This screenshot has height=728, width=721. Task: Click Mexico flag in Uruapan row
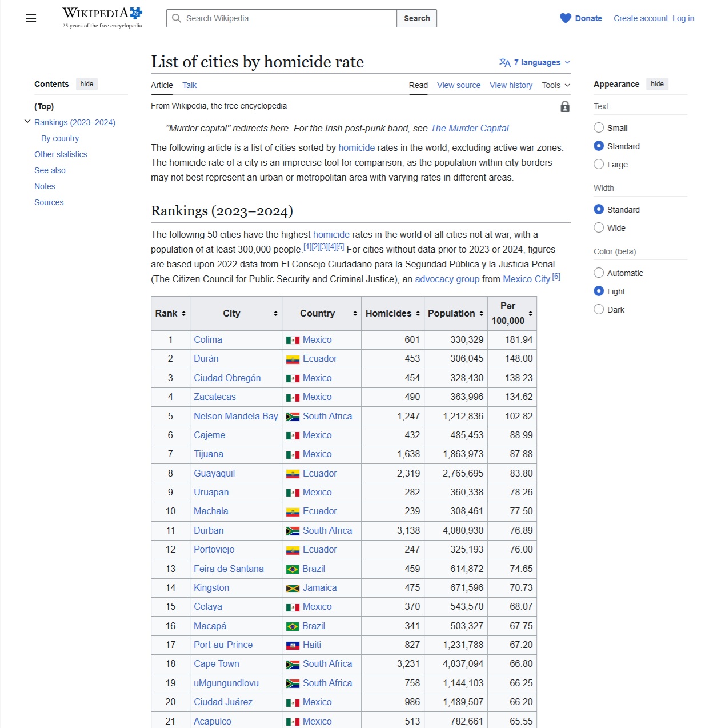[293, 493]
